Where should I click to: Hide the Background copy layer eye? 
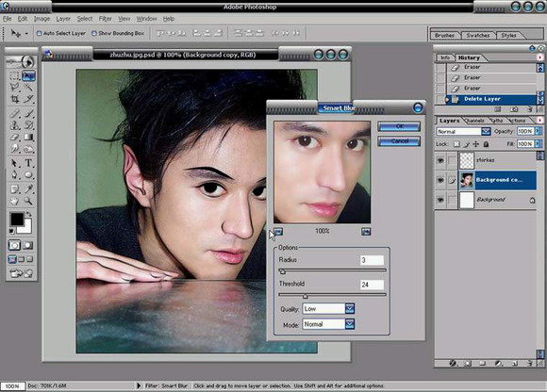coord(440,180)
